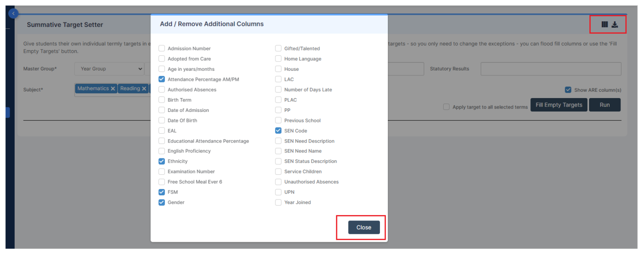Remove the Reading subject chip
This screenshot has width=644, height=259.
144,88
